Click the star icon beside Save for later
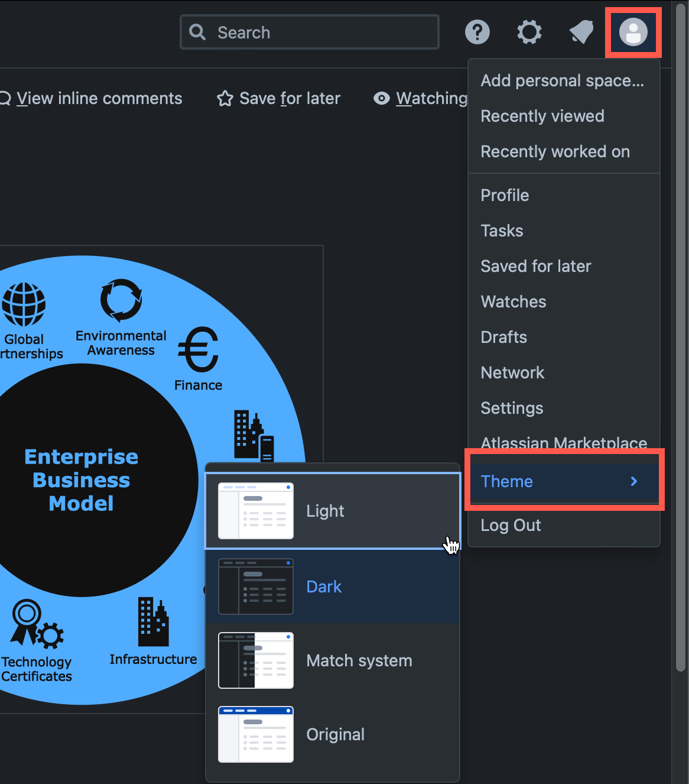The height and width of the screenshot is (784, 689). coord(225,98)
